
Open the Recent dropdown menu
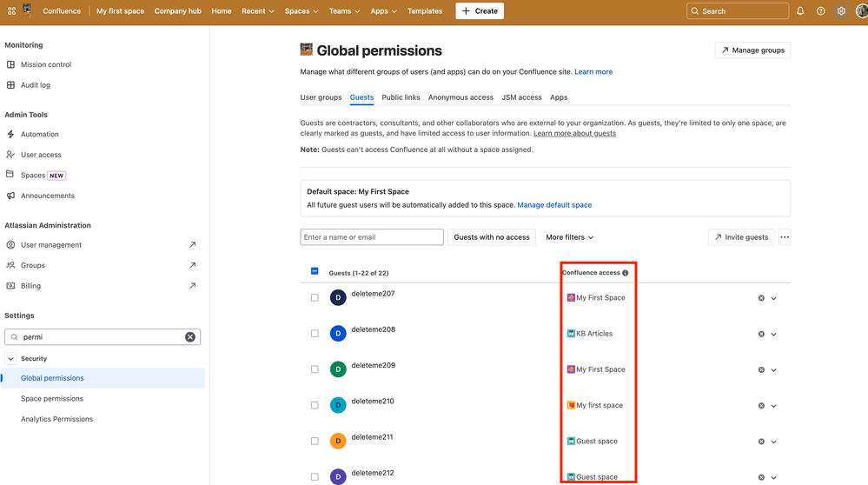257,11
